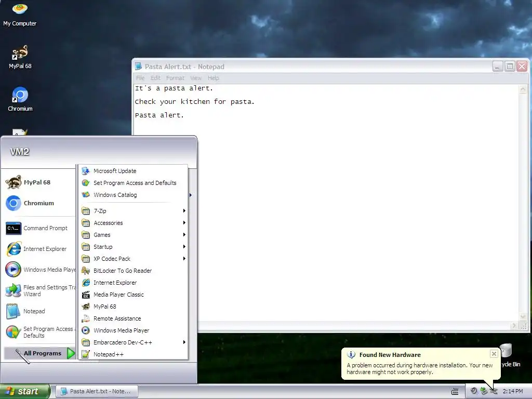Click the taskbar clock showing 2:14 PM
This screenshot has height=399, width=532.
tap(513, 391)
